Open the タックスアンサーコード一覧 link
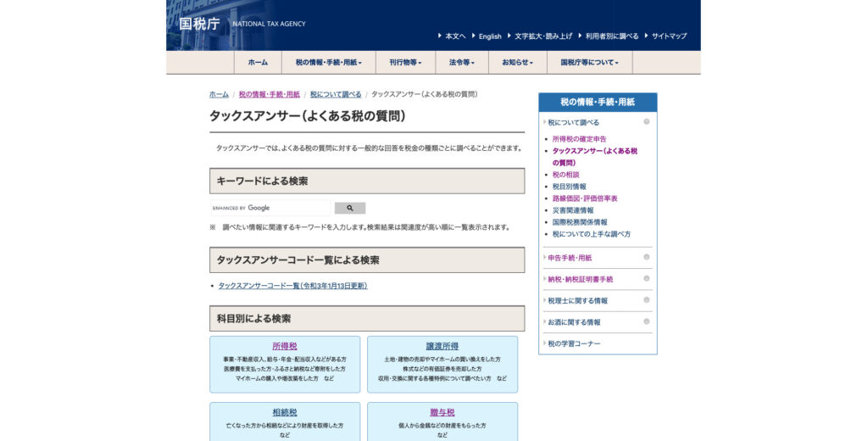Viewport: 868px width, 441px height. point(292,286)
